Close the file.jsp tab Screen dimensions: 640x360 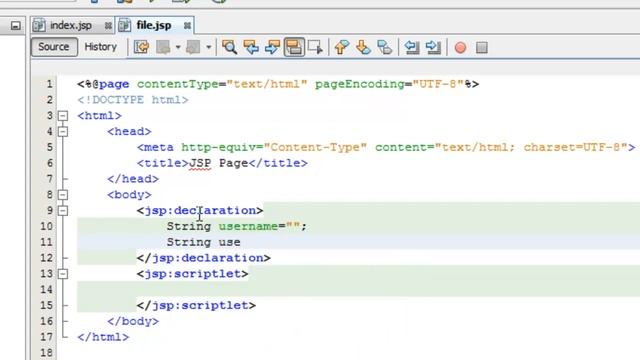tap(187, 26)
